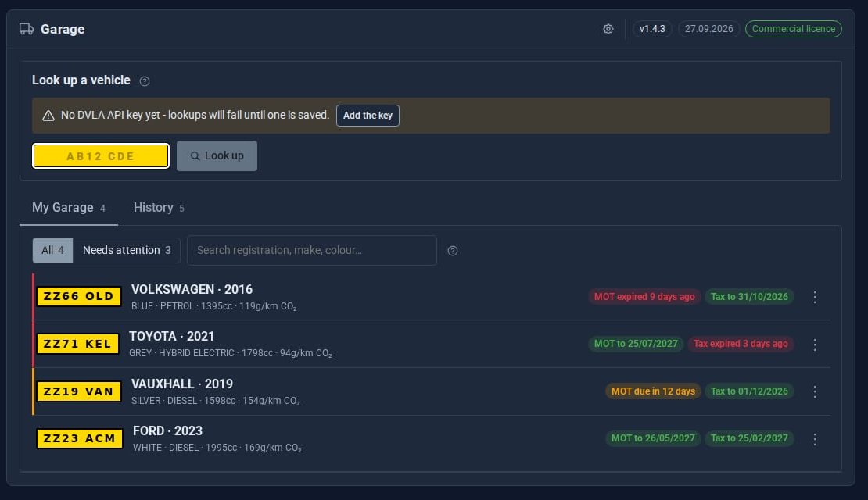868x500 pixels.
Task: Show All vehicles filter
Action: pyautogui.click(x=52, y=250)
